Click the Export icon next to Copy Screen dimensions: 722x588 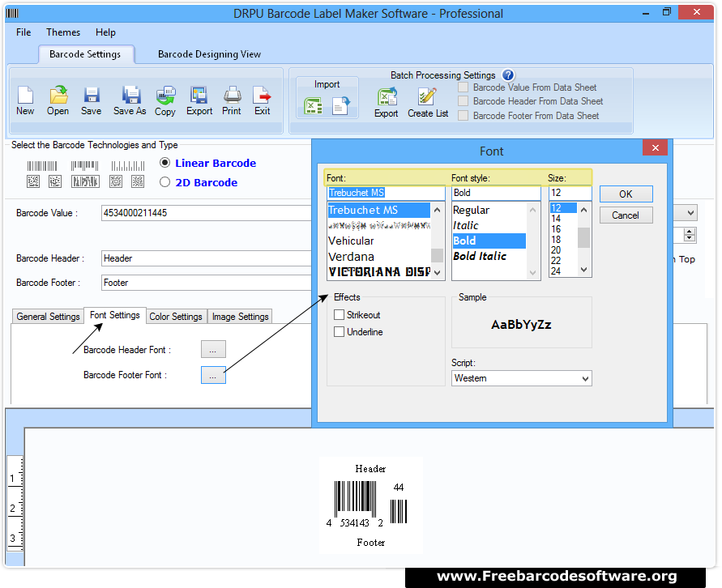coord(199,96)
